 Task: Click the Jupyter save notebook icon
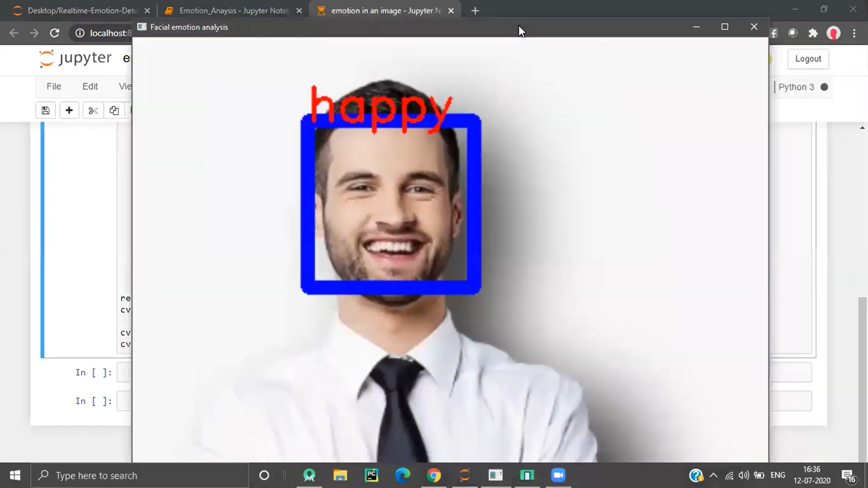click(x=45, y=110)
